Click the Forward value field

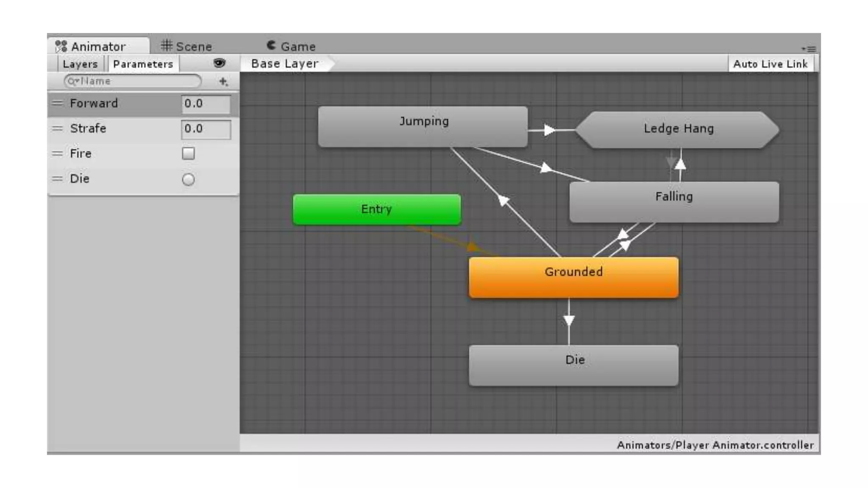tap(206, 104)
